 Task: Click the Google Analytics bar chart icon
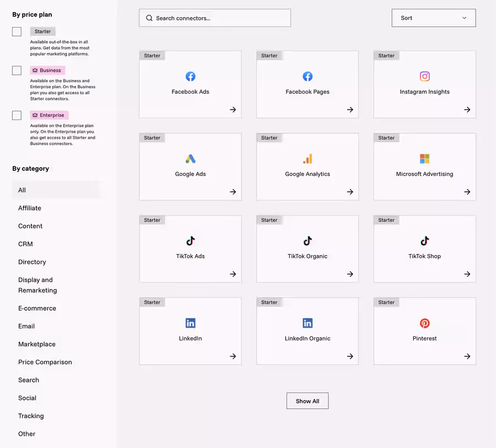(x=308, y=159)
